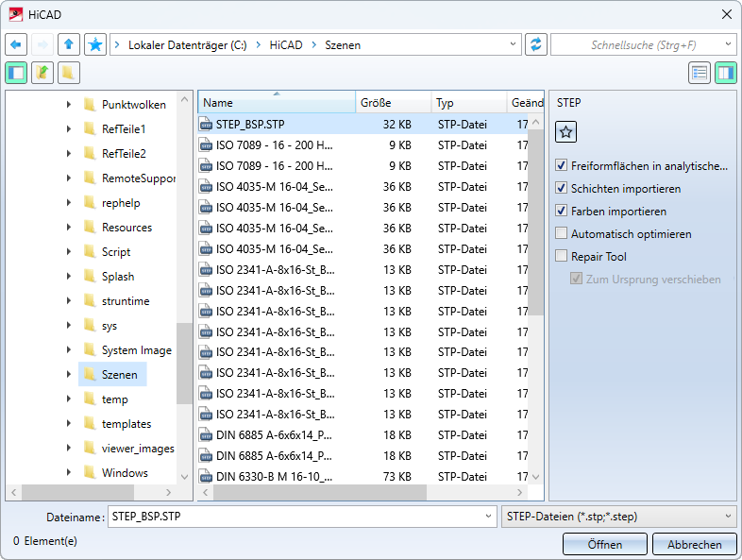Click the Geänd column header
Image resolution: width=742 pixels, height=560 pixels.
coord(525,102)
